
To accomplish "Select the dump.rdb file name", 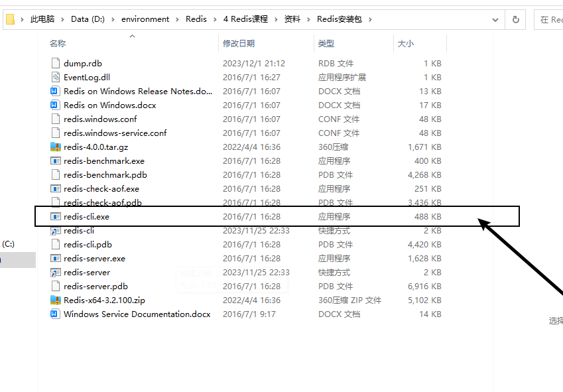I will point(83,64).
